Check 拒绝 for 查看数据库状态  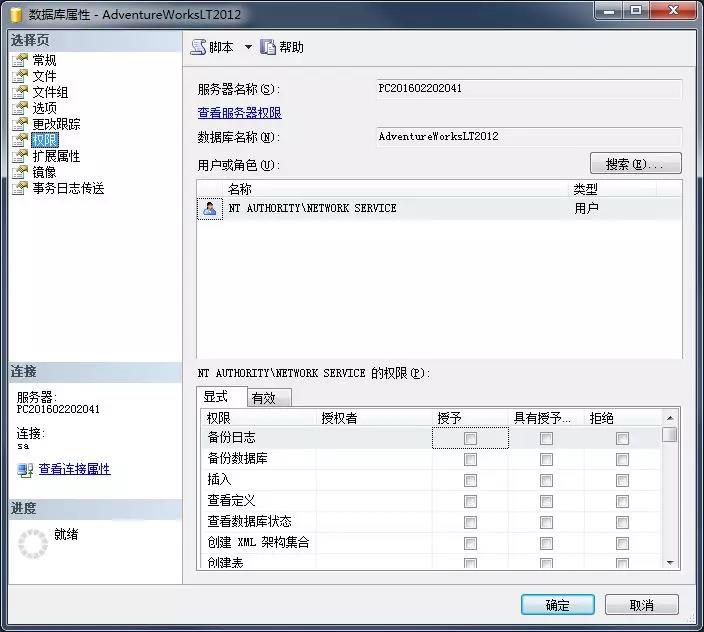click(622, 522)
